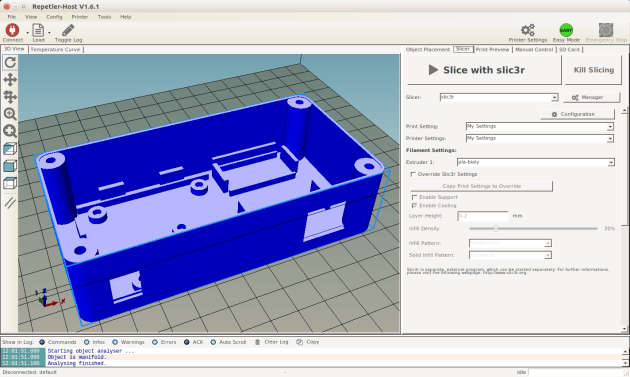The width and height of the screenshot is (630, 377).
Task: Click the Infill Density slider handle
Action: 496,228
